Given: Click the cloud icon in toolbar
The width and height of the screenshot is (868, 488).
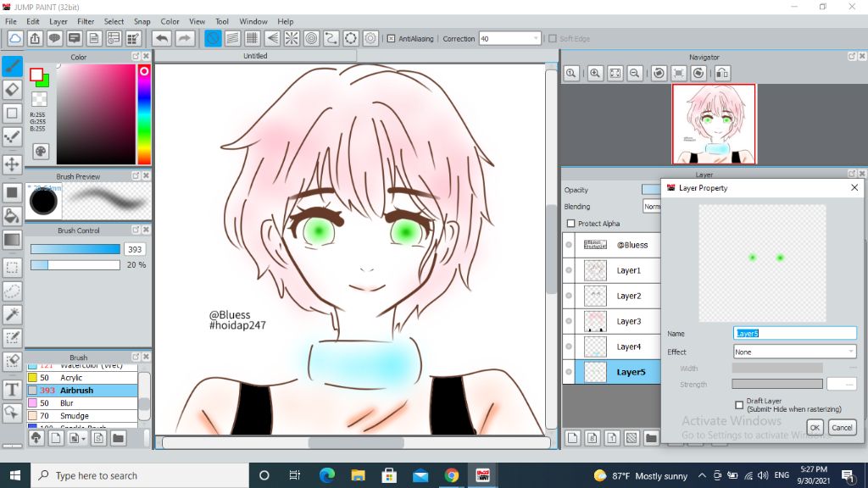Looking at the screenshot, I should pos(15,38).
